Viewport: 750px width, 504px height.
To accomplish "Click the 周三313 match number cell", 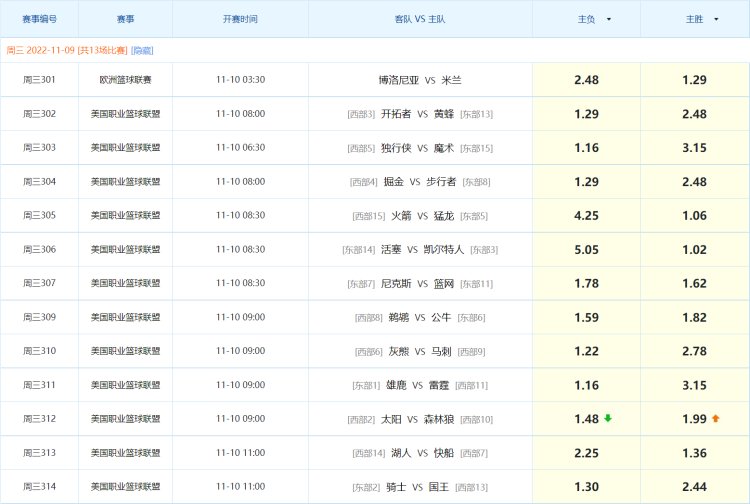I will coord(39,453).
